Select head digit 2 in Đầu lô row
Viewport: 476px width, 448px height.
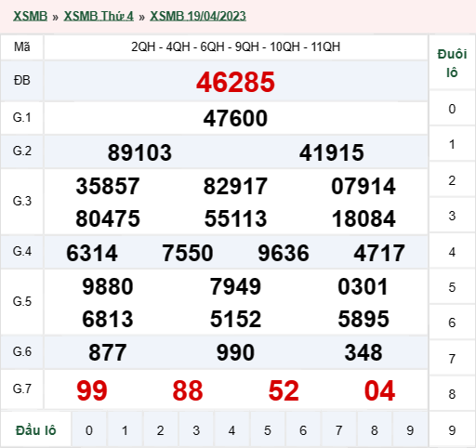point(160,430)
